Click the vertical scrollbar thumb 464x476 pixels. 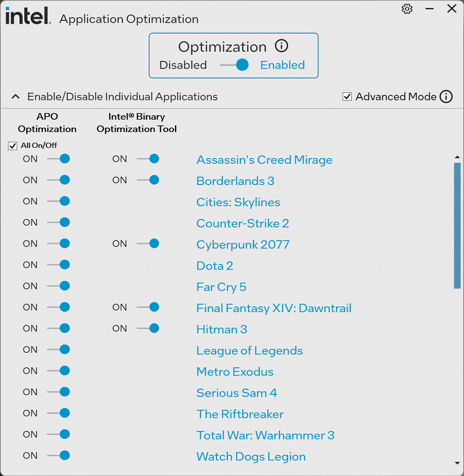(457, 226)
